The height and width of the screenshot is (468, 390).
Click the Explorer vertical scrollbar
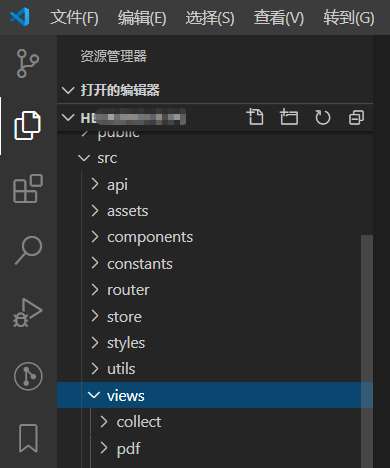pos(367,350)
